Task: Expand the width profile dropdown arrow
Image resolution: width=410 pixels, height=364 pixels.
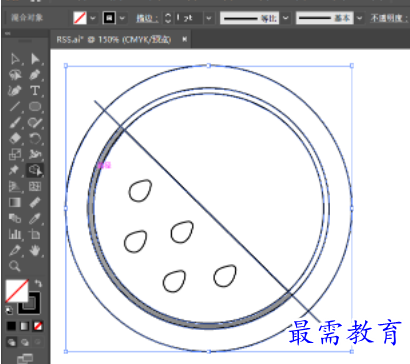Action: (x=286, y=18)
